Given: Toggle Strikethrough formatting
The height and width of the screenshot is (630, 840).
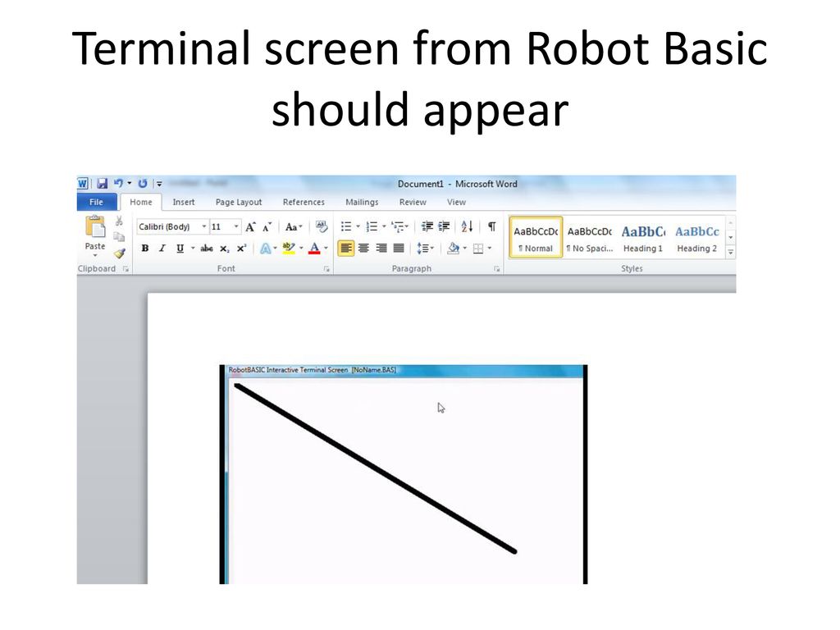Looking at the screenshot, I should pos(206,248).
